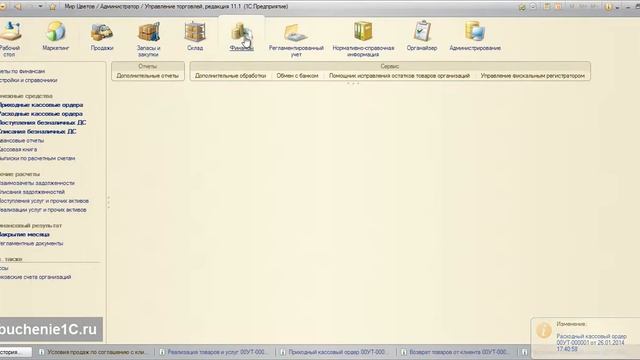Switch to Реализация товаров и услуг tab
The width and height of the screenshot is (640, 360).
coord(216,352)
